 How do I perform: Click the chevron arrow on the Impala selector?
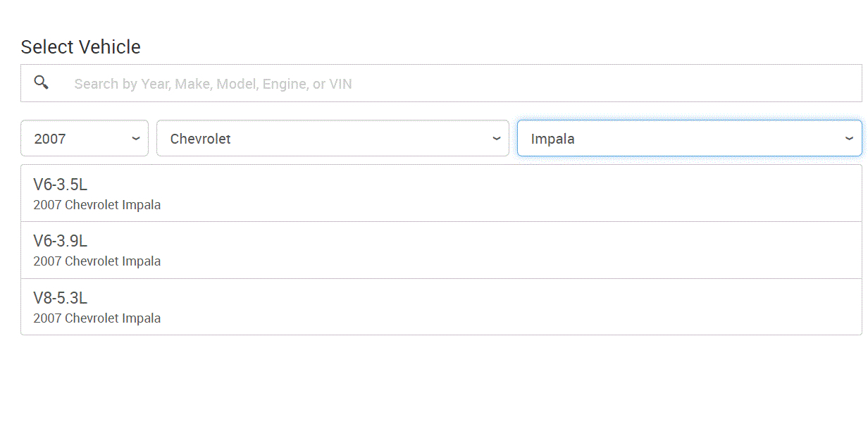coord(849,138)
